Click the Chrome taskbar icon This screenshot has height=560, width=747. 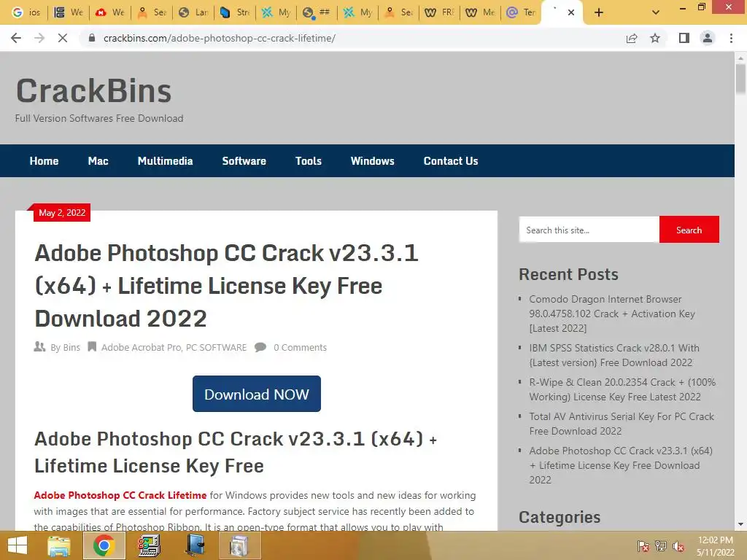pos(104,545)
